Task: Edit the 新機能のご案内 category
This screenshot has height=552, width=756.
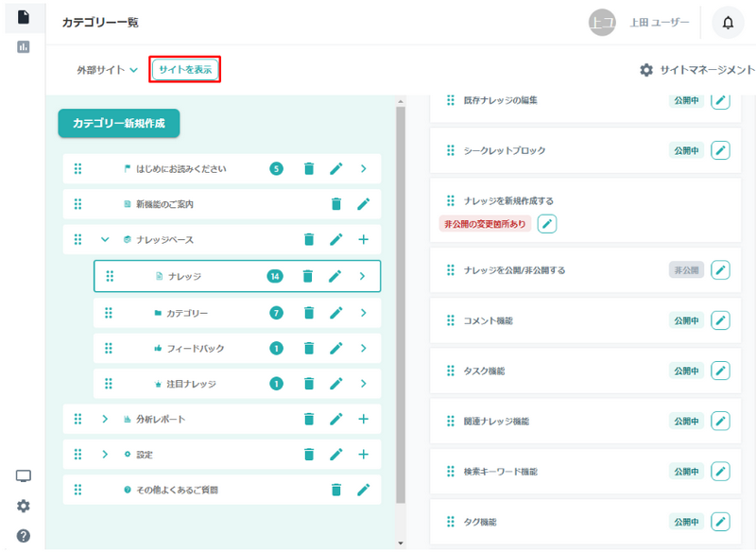Action: 364,204
